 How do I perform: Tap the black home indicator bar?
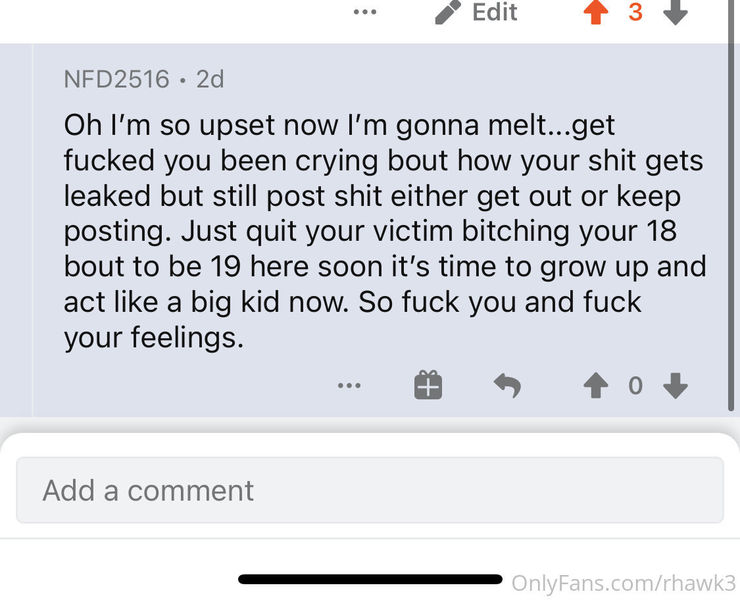(x=370, y=579)
